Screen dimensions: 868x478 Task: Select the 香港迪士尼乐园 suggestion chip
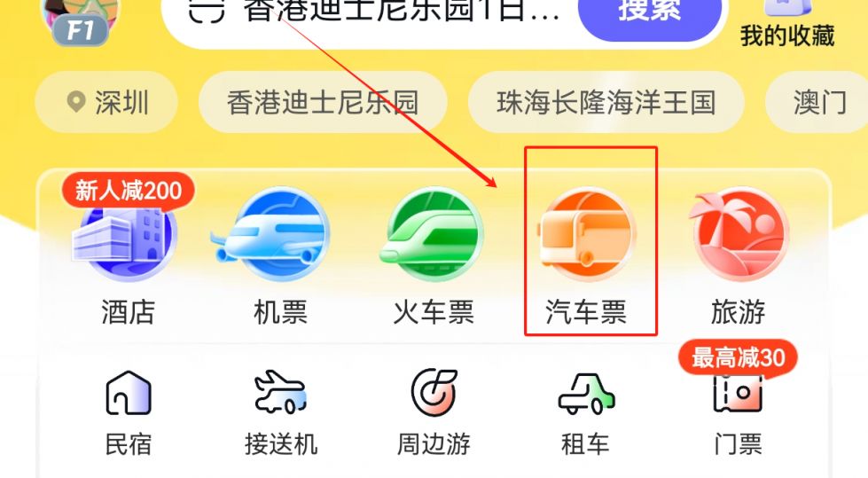[323, 102]
